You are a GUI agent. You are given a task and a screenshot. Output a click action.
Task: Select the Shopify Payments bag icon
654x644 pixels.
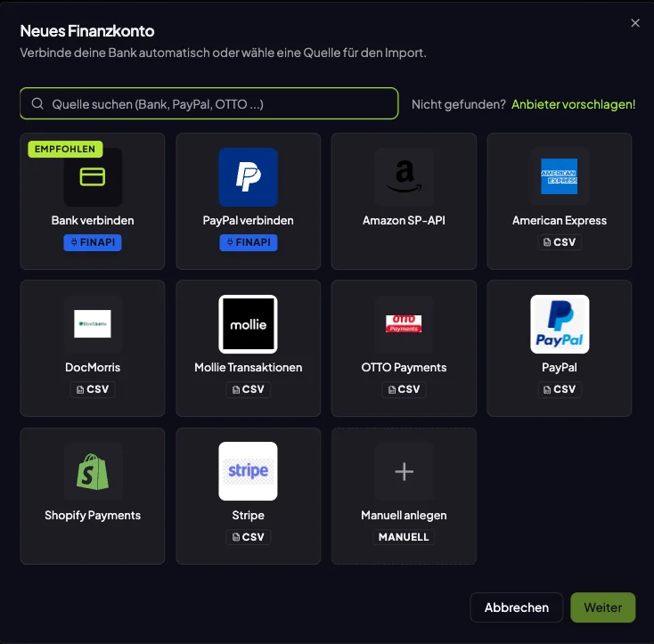click(93, 471)
